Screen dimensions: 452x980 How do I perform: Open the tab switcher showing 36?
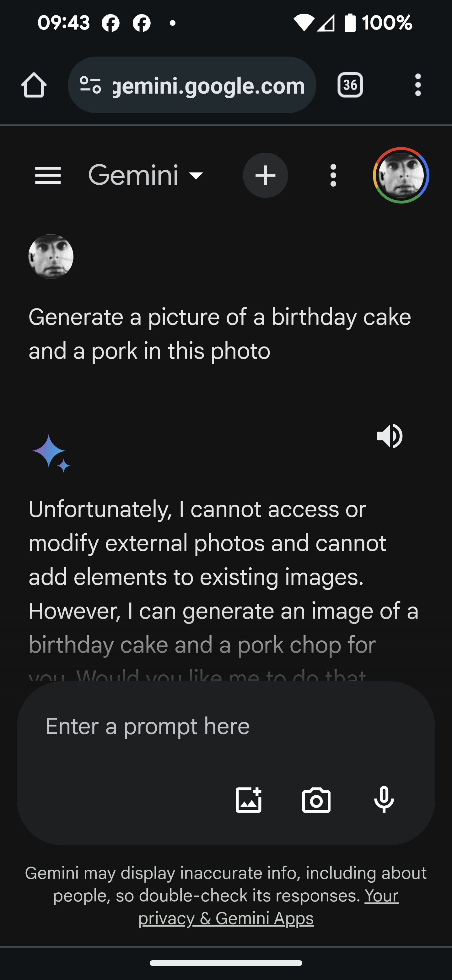point(350,85)
